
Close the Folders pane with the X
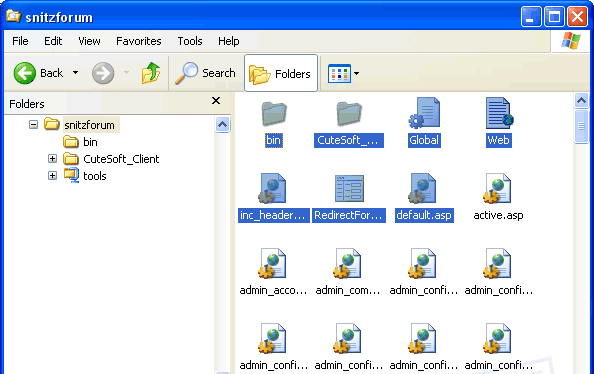[216, 101]
